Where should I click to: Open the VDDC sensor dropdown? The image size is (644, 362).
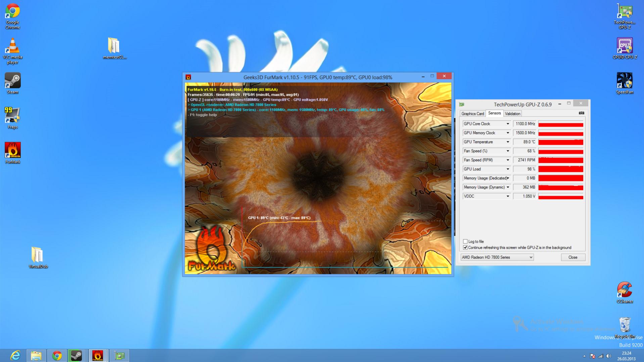point(508,196)
